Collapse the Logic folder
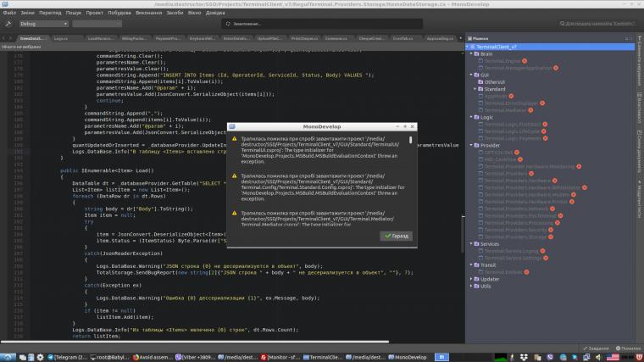The image size is (644, 362). click(471, 117)
